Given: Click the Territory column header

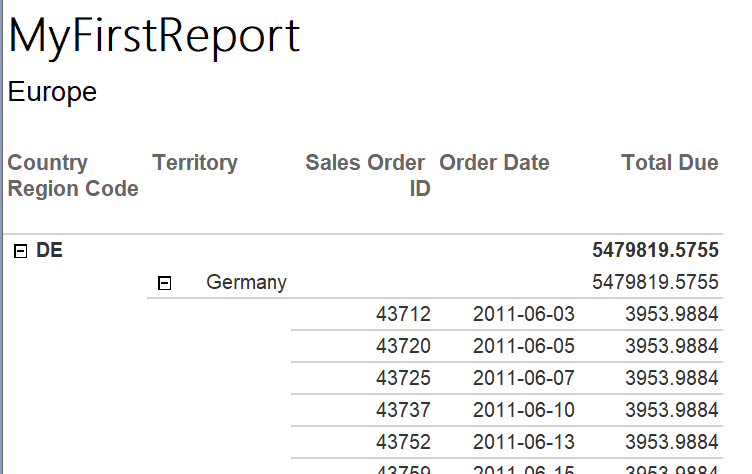Looking at the screenshot, I should [195, 163].
